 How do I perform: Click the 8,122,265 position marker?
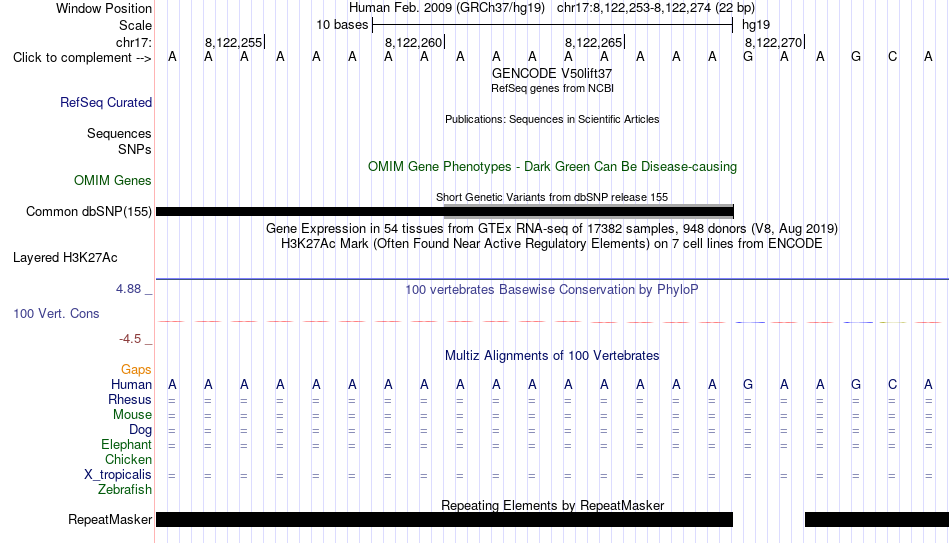pos(594,42)
